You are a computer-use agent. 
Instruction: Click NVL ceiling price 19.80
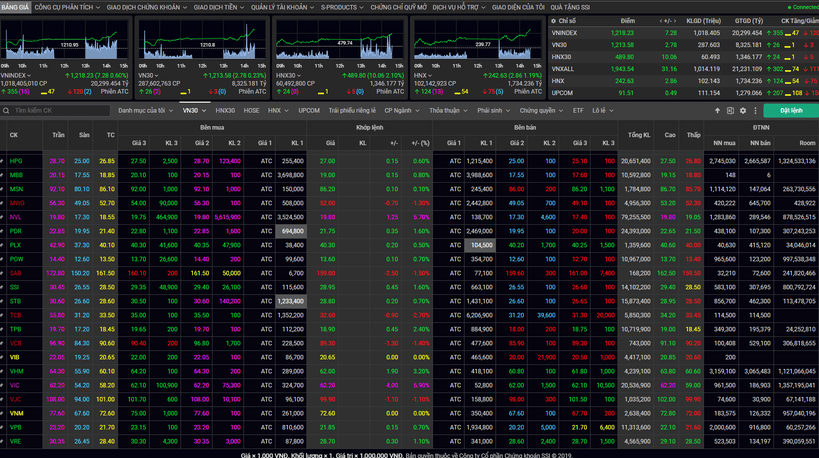click(x=57, y=217)
